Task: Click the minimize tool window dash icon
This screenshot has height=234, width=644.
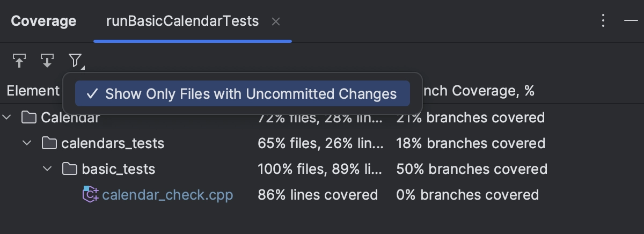Action: click(631, 21)
